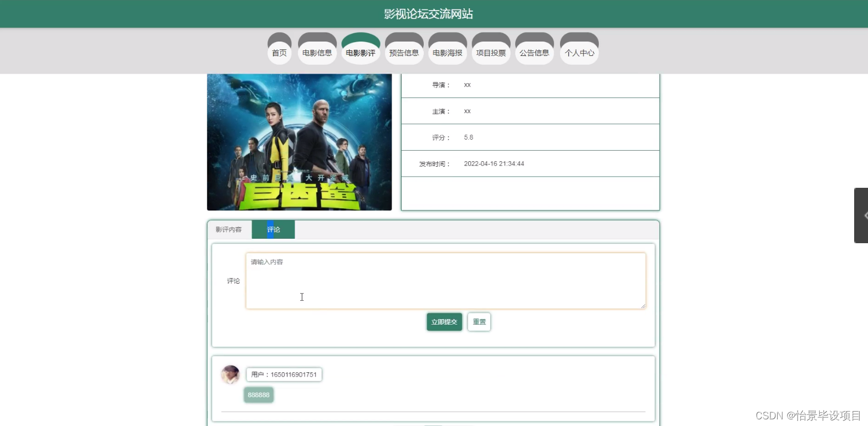Viewport: 868px width, 426px height.
Task: Click the site title 影视论坛交流网站
Action: click(429, 14)
